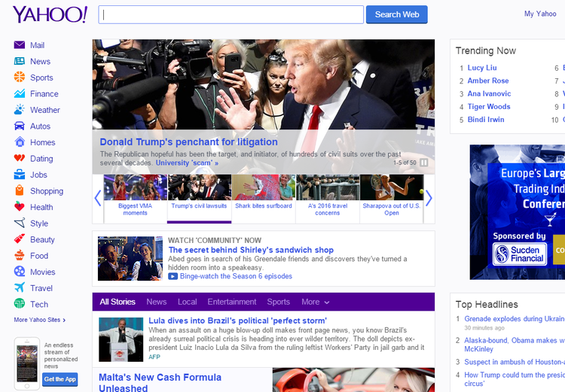
Task: Click the phone app preview image
Action: coord(27,363)
